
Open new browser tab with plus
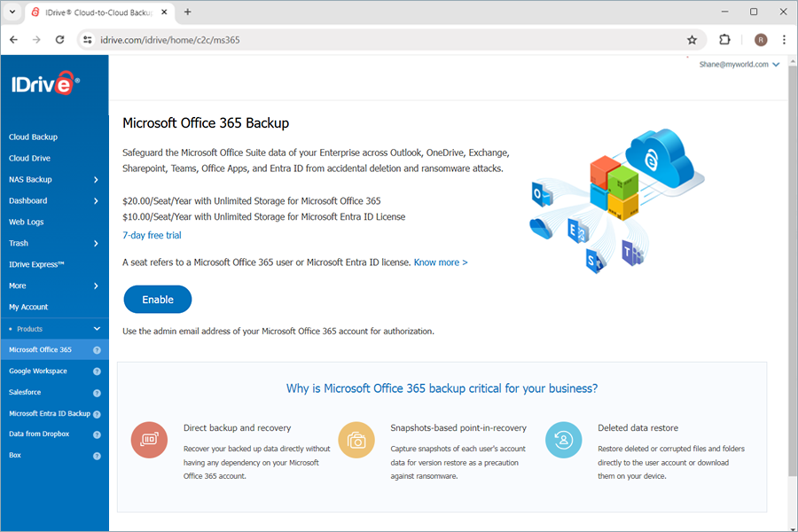pos(188,12)
